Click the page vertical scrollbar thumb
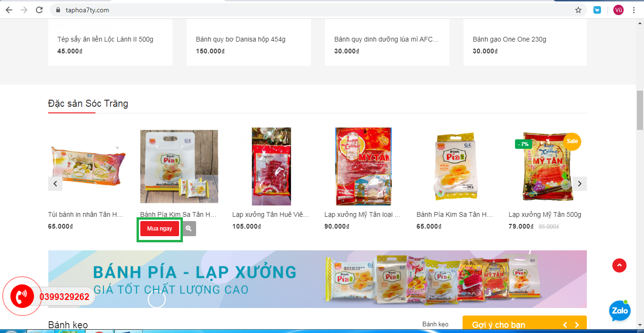Screen dimensions: 644x333 (x=640, y=110)
